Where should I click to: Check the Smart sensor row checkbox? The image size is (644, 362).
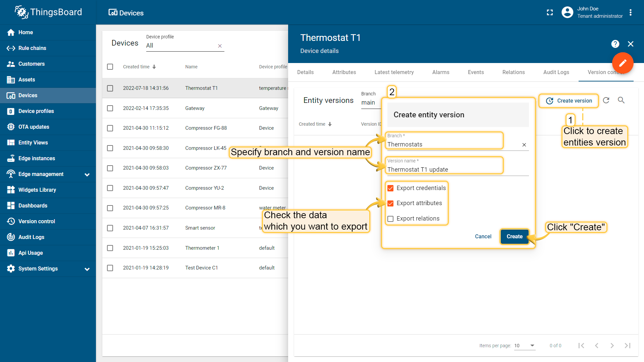point(110,228)
